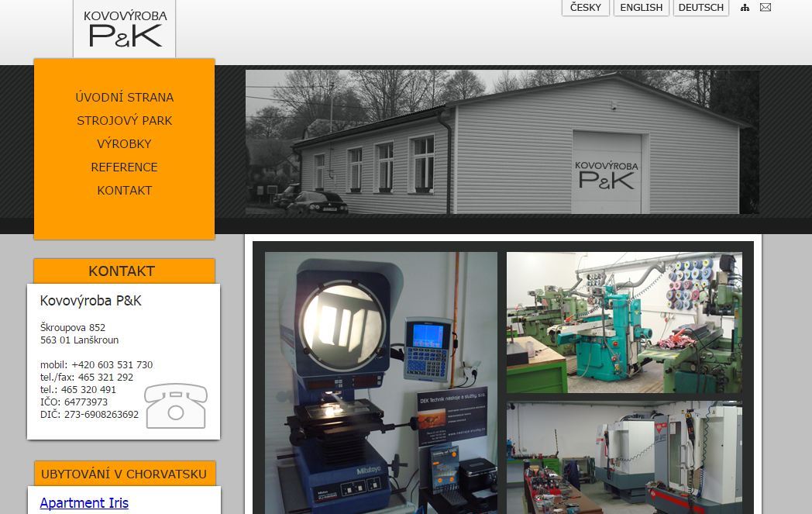Click the building banner photo
The image size is (812, 514).
(502, 142)
